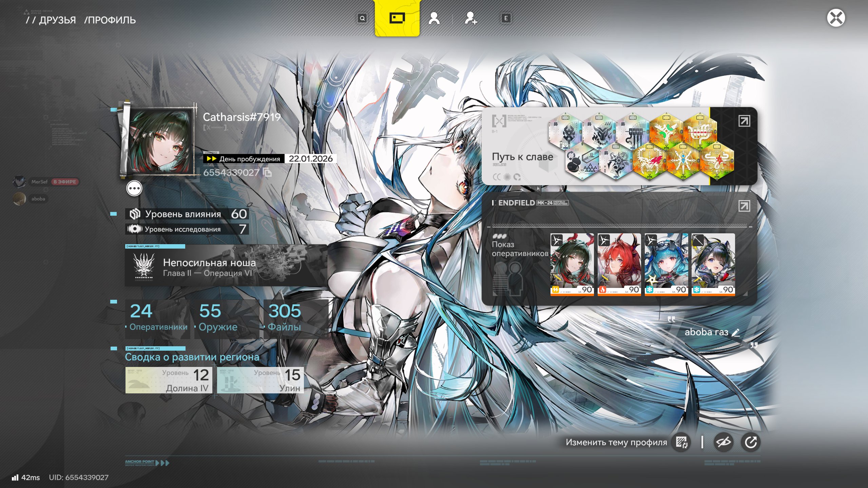Select the dark-haired eyepatch operator card
868x488 pixels.
(x=713, y=264)
